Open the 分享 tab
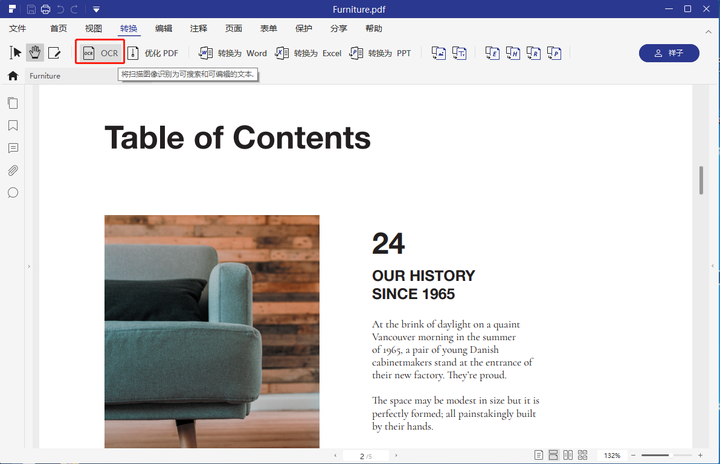This screenshot has height=464, width=720. (338, 28)
